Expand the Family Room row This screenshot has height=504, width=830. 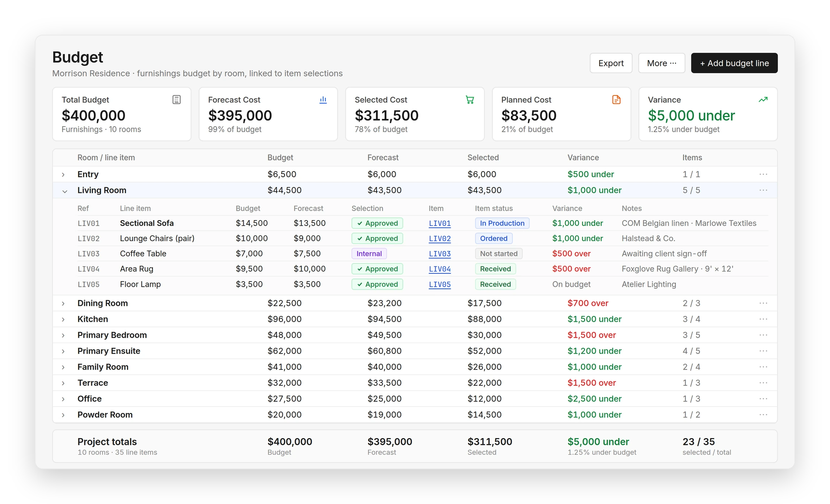coord(63,367)
